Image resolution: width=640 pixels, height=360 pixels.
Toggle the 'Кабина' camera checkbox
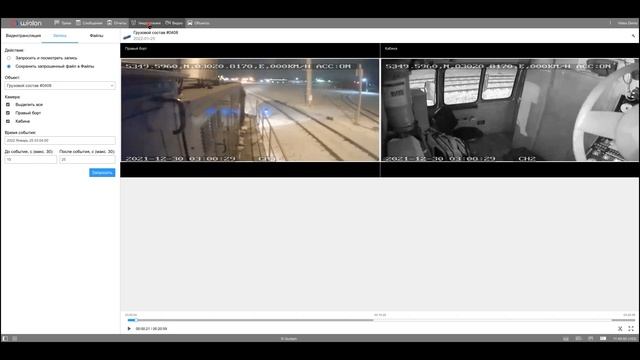8,121
